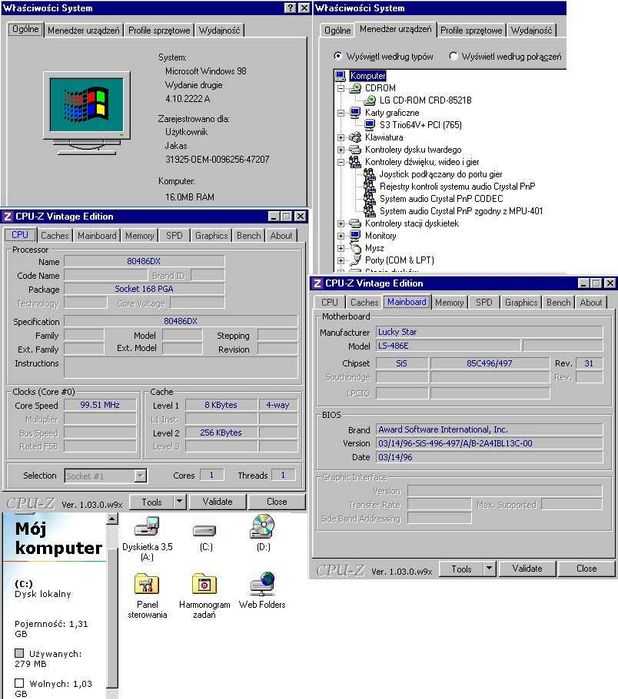Click the Lucky Star manufacturer field
The height and width of the screenshot is (699, 618).
tap(489, 332)
